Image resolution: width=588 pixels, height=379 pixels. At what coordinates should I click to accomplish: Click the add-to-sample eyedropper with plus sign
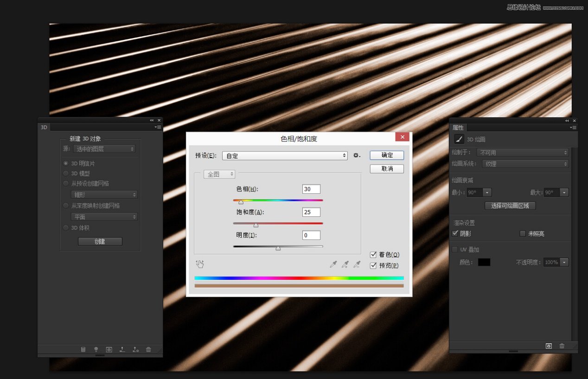345,264
